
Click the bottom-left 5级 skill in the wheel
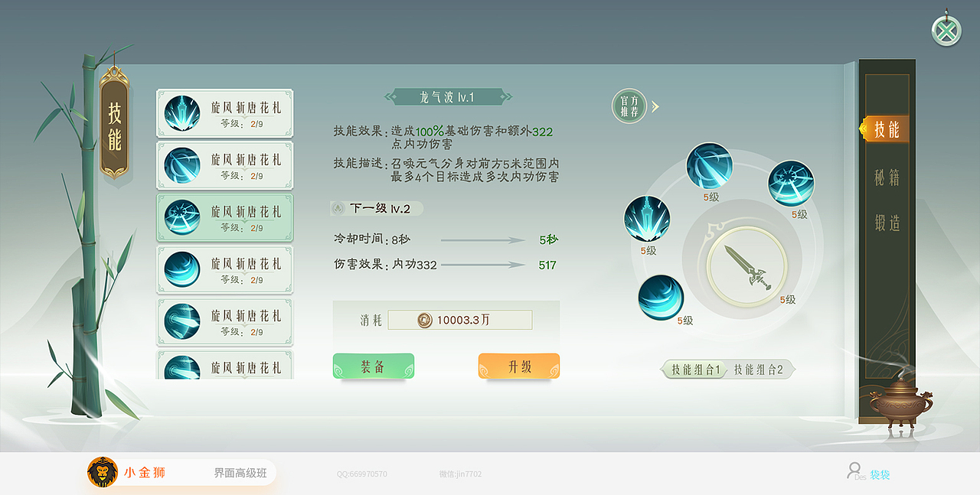(660, 297)
